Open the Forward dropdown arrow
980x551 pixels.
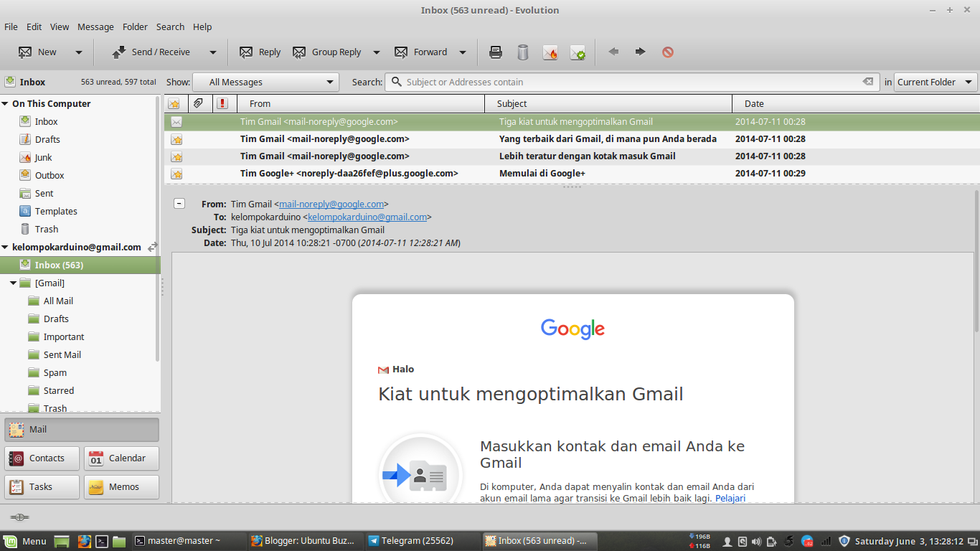463,52
